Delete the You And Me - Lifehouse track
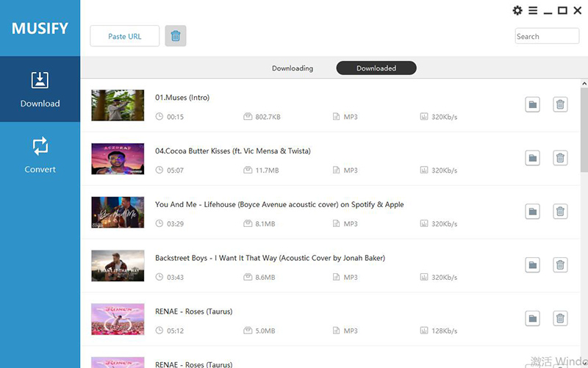The image size is (588, 368). [560, 212]
